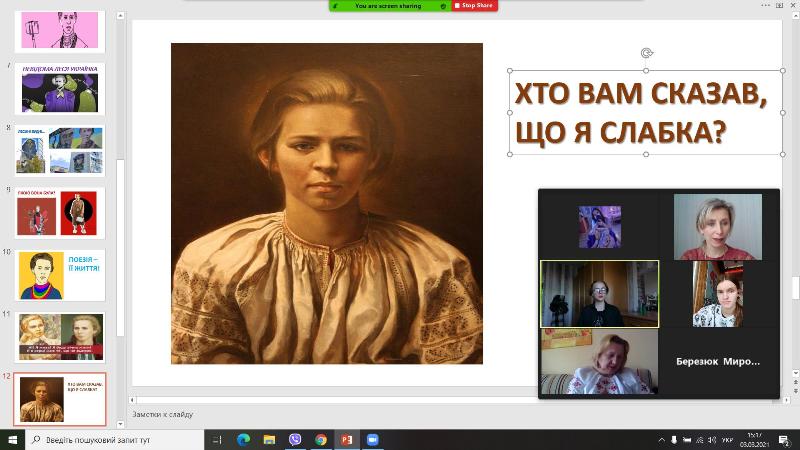Click the up arrow of thumbnail panel scrollbar
This screenshot has height=450, width=800.
(120, 16)
